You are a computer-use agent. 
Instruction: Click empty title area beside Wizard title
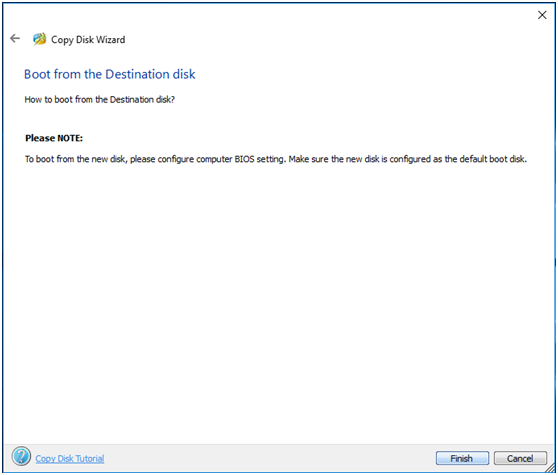320,39
